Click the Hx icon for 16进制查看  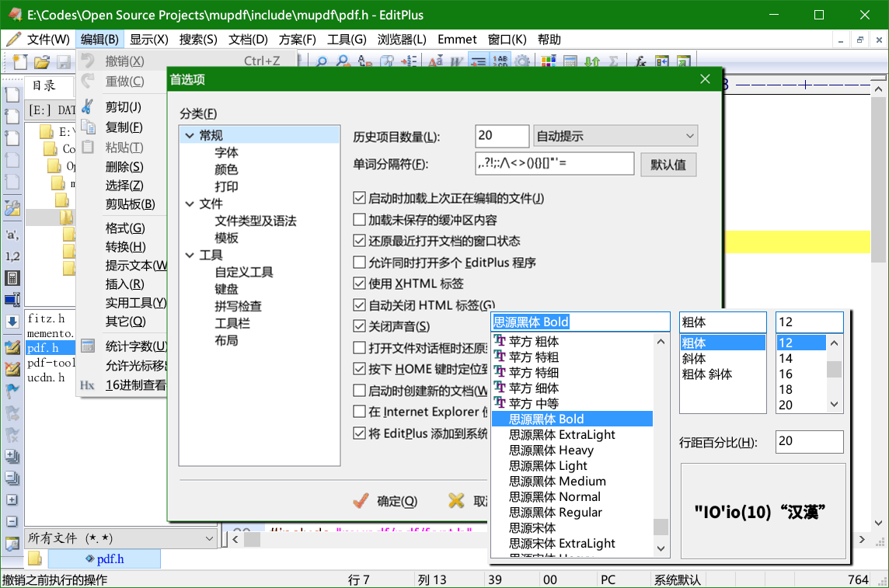pyautogui.click(x=87, y=385)
